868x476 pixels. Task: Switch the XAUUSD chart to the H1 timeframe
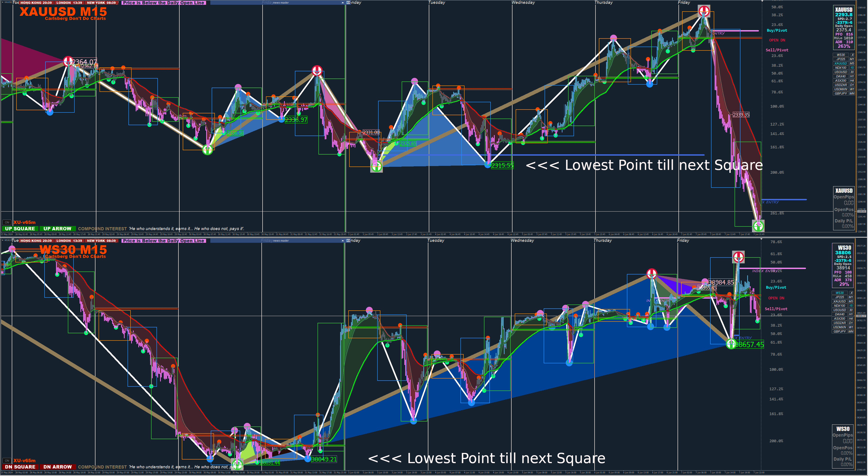[x=852, y=76]
